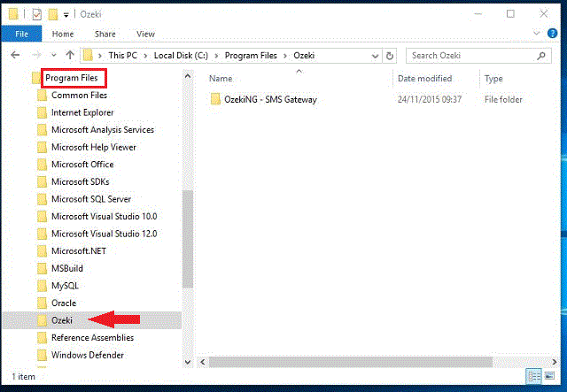Screen dimensions: 567x392
Task: Open the Help question mark icon
Action: [x=552, y=34]
